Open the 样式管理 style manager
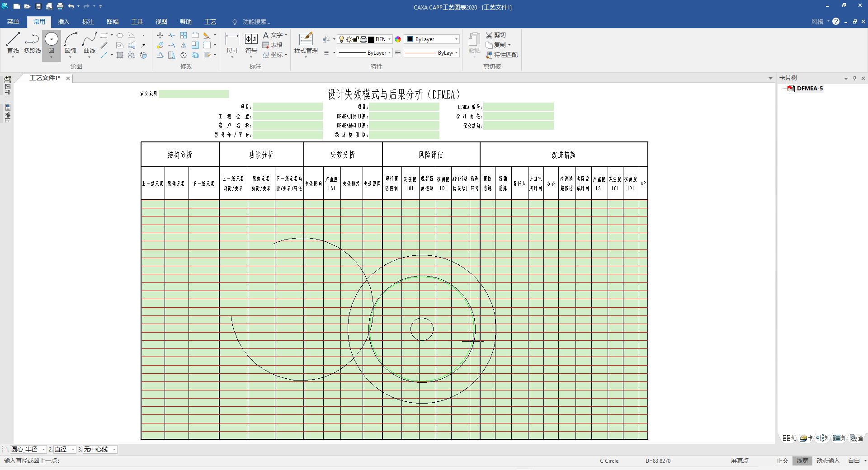Viewport: 868px width, 470px height. (x=306, y=44)
